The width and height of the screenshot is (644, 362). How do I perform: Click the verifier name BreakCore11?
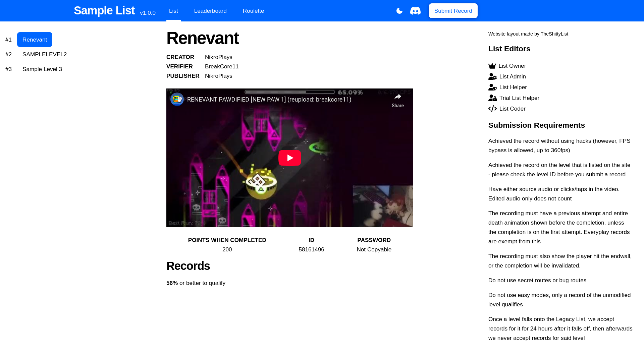222,67
